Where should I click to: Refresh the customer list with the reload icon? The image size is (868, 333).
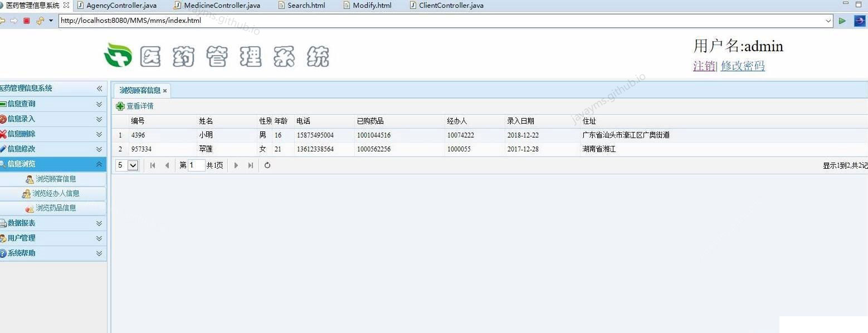tap(267, 165)
